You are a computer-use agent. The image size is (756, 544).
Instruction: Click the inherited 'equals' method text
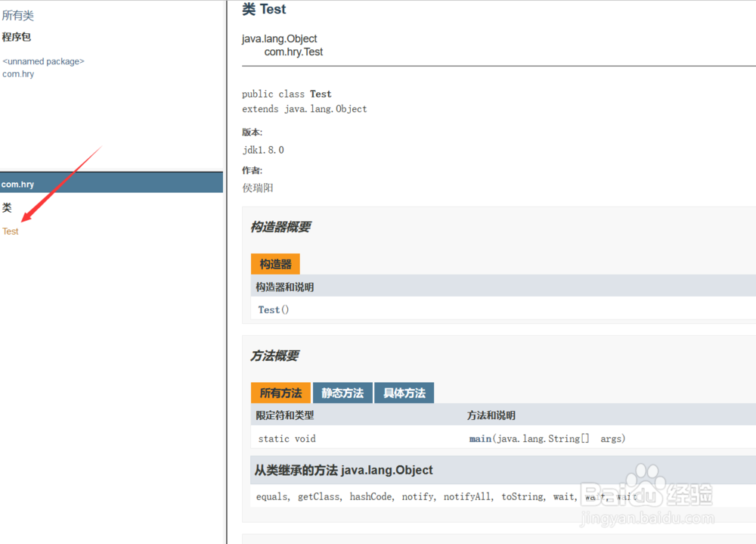point(271,496)
